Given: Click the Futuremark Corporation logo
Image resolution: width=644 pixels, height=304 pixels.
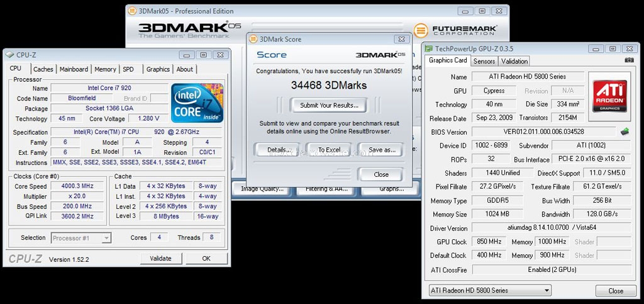Looking at the screenshot, I should pyautogui.click(x=455, y=30).
